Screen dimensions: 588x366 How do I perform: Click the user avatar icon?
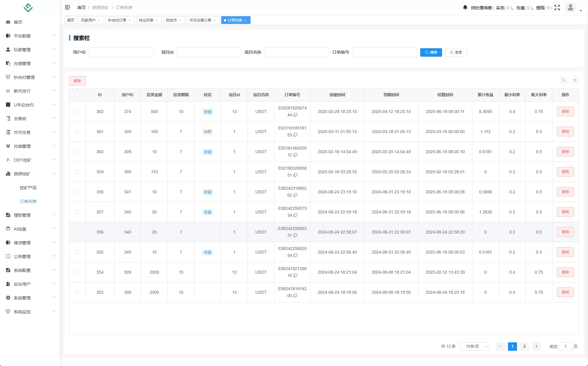point(570,7)
